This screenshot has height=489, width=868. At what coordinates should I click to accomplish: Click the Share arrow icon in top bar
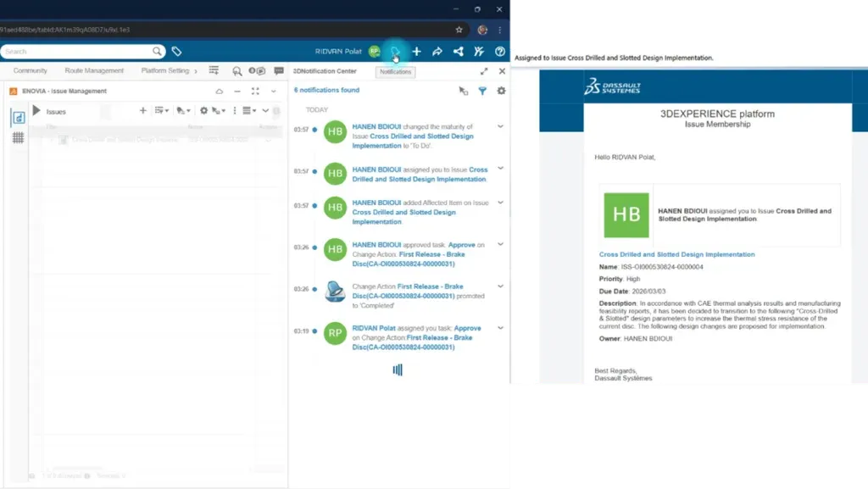(437, 52)
